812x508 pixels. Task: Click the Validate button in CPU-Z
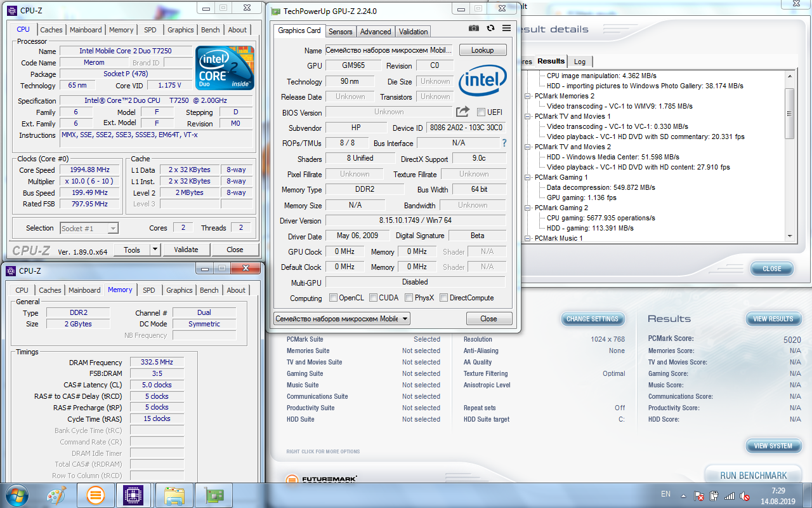coord(186,250)
